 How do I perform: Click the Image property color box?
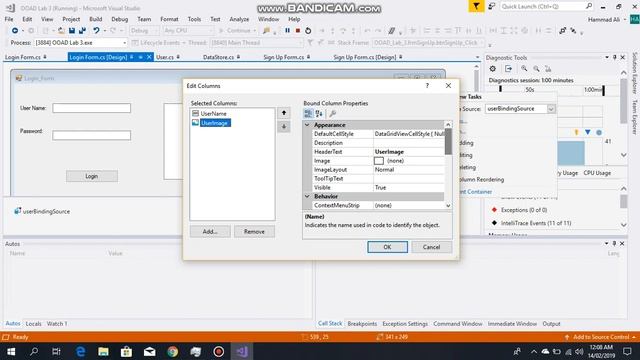[379, 161]
